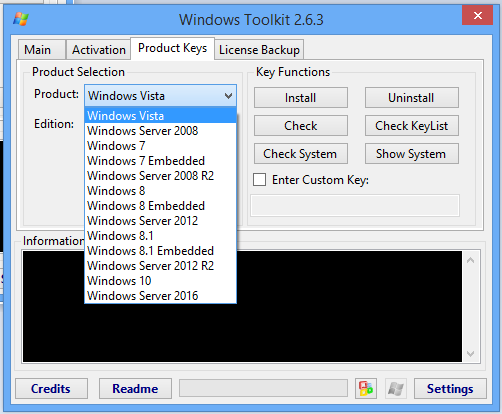Image resolution: width=502 pixels, height=414 pixels.
Task: Pick Windows 8 Embedded option
Action: (161, 206)
